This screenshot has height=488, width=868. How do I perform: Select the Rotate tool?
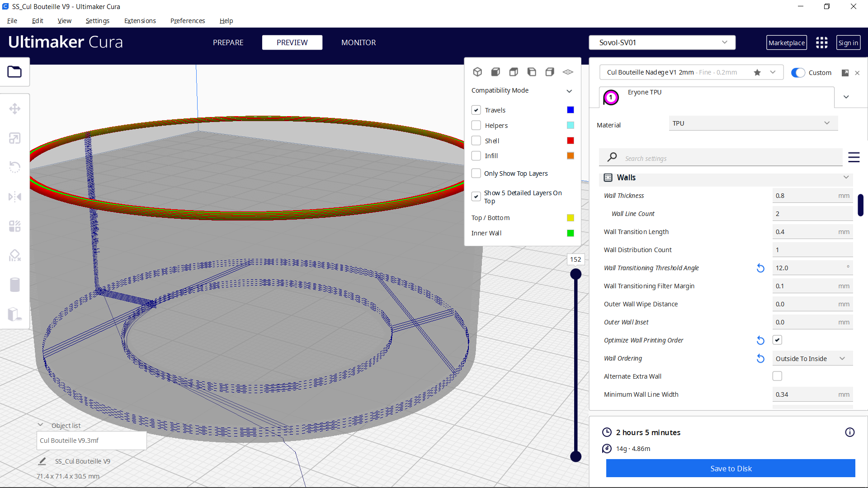(x=15, y=167)
